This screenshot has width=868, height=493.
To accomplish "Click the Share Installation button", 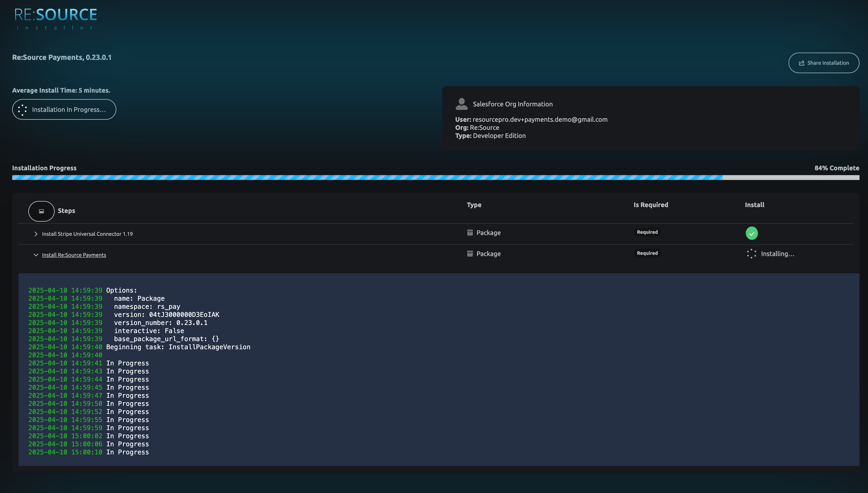I will tap(824, 63).
